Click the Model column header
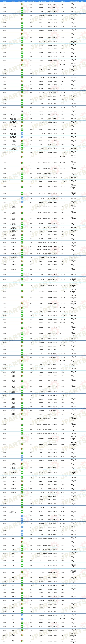 13,1
